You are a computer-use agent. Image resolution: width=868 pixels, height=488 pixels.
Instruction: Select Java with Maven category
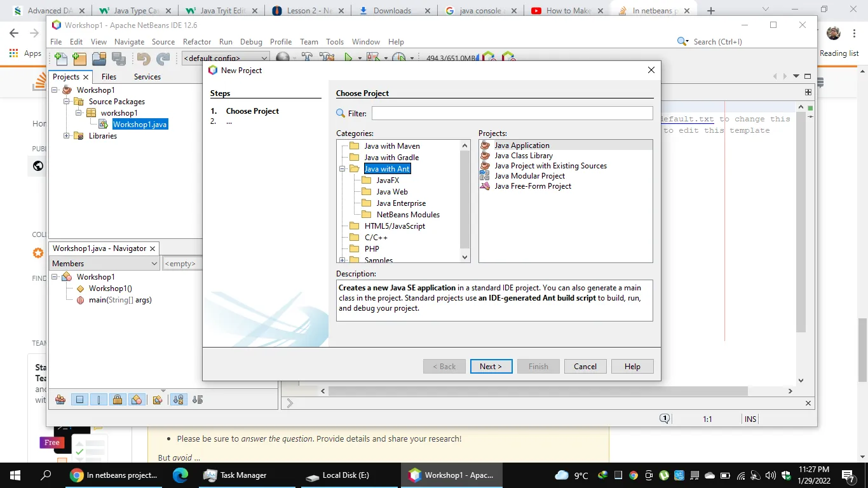(x=391, y=146)
